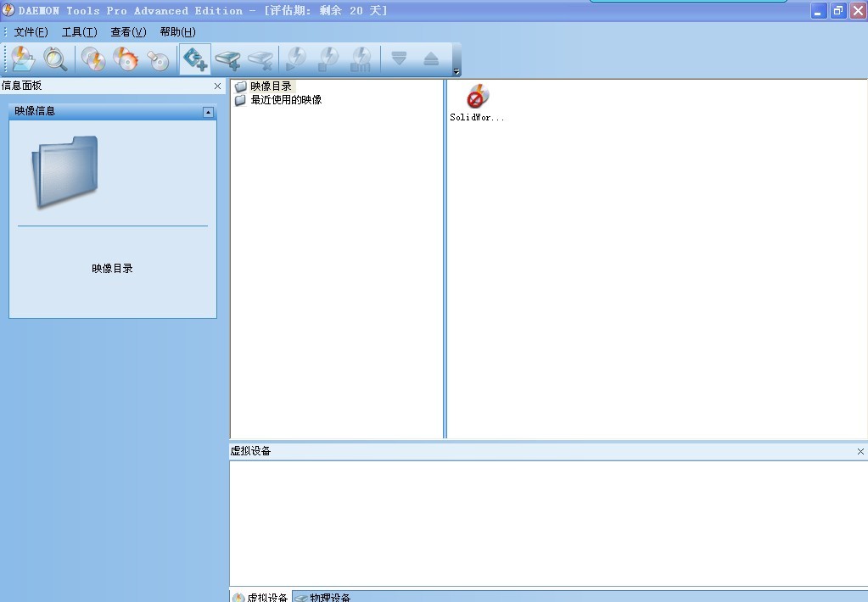
Task: Open the 帮助(H) menu
Action: tap(177, 32)
